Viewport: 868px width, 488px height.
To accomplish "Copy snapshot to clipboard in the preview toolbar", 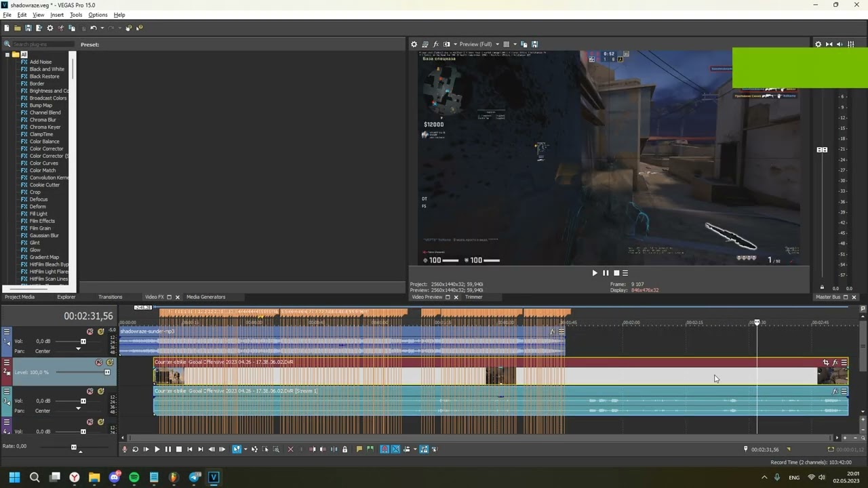I will (524, 44).
